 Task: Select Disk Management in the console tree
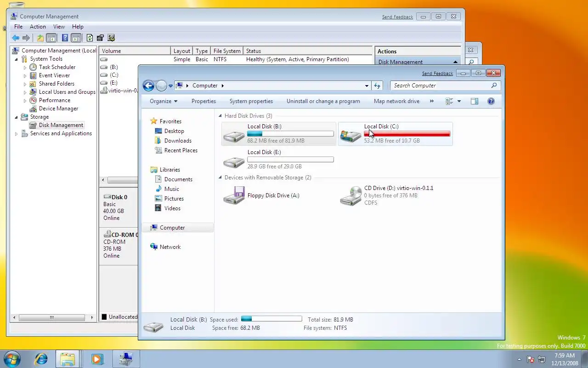tap(61, 125)
